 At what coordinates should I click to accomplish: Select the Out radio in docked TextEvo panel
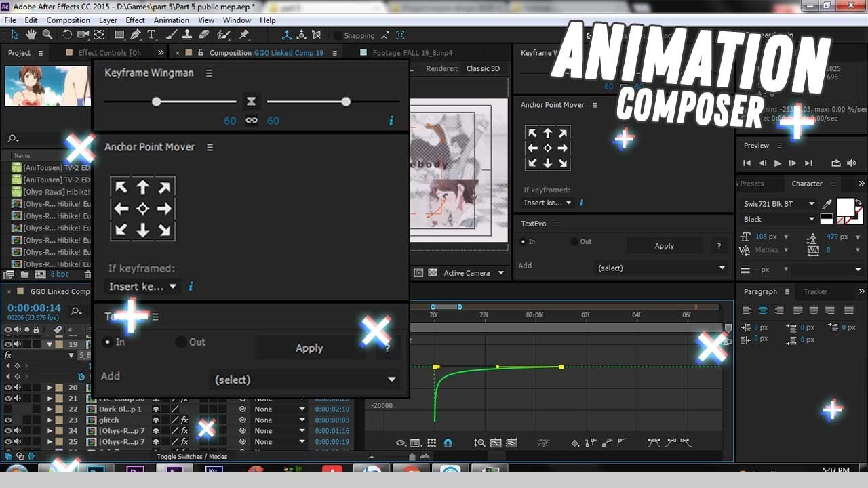(x=574, y=241)
